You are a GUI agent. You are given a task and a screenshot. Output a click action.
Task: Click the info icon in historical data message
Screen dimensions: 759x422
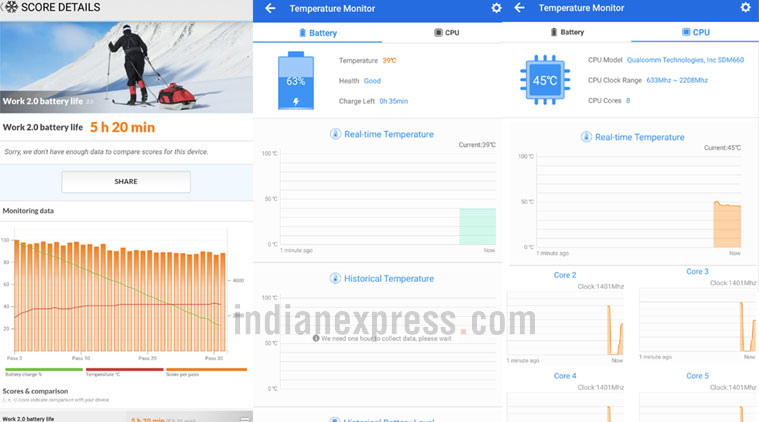tap(316, 338)
